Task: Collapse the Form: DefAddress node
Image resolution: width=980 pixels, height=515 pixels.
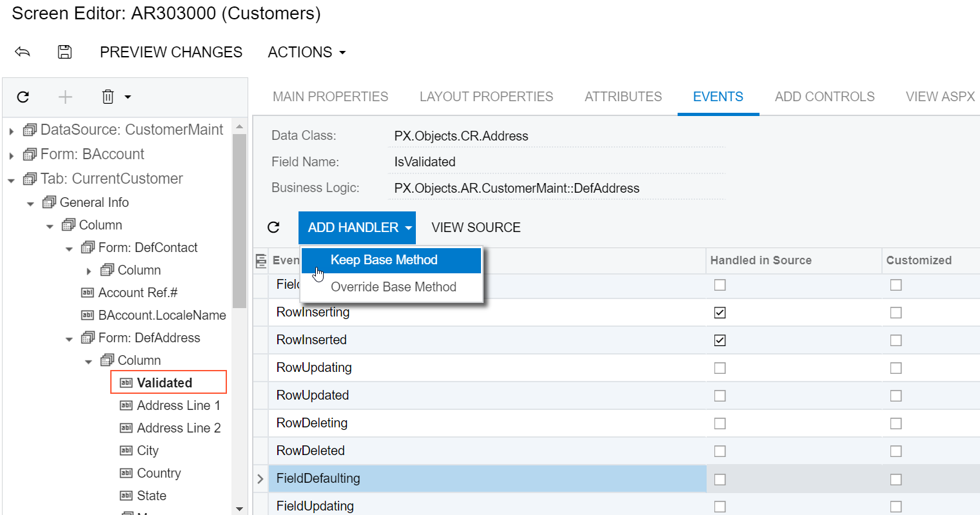Action: click(x=69, y=339)
